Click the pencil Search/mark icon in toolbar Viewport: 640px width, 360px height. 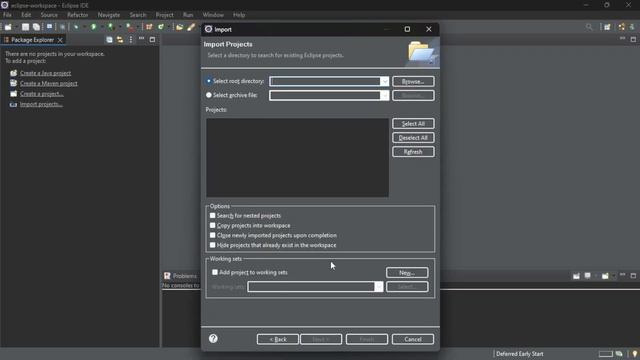click(191, 27)
